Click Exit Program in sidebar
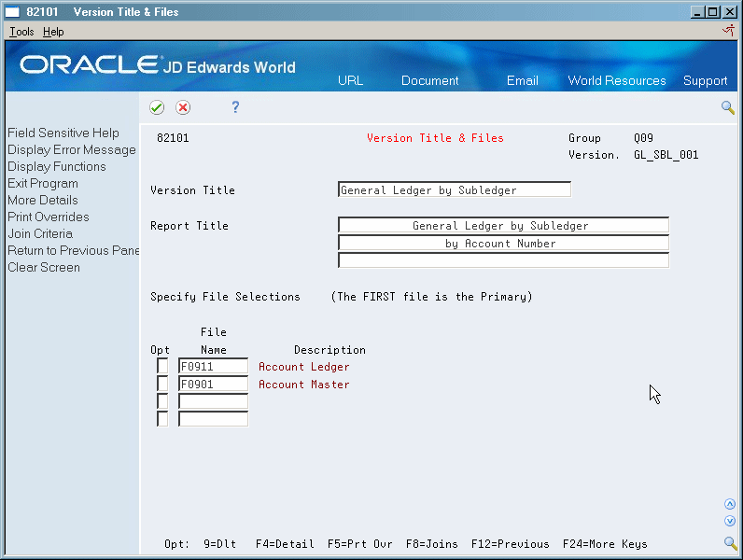Image resolution: width=743 pixels, height=560 pixels. pyautogui.click(x=43, y=183)
